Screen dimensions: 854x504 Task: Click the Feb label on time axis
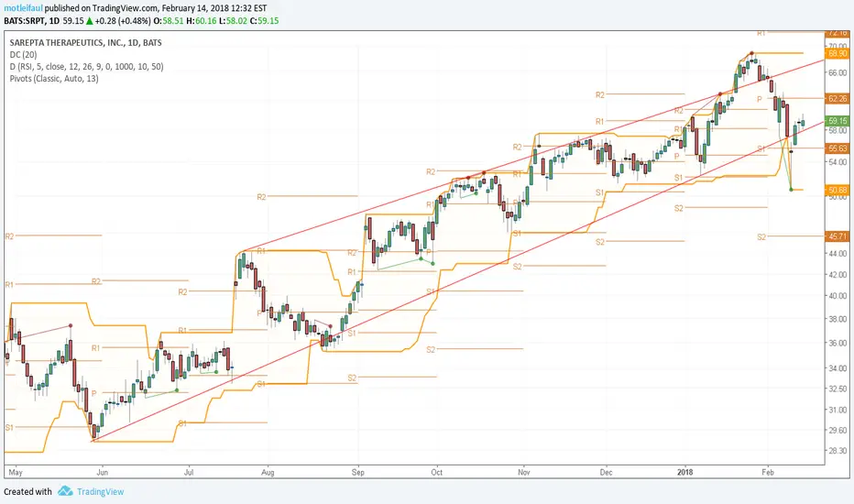pyautogui.click(x=767, y=473)
